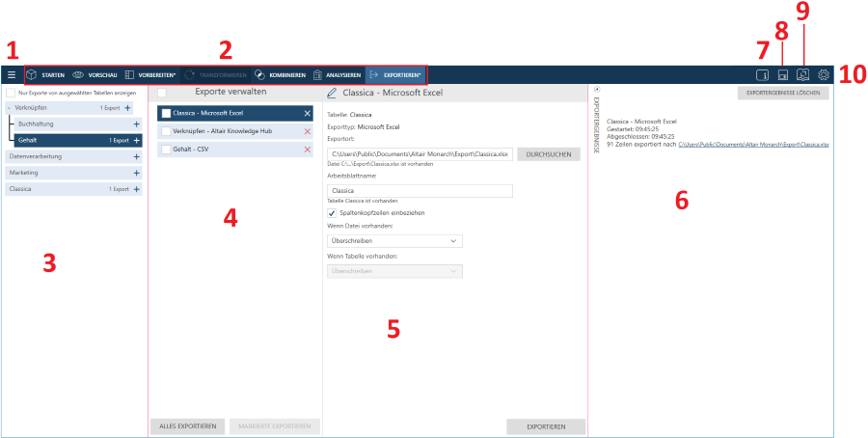Screen dimensions: 868x438
Task: Click Alles exportieren button
Action: click(187, 426)
